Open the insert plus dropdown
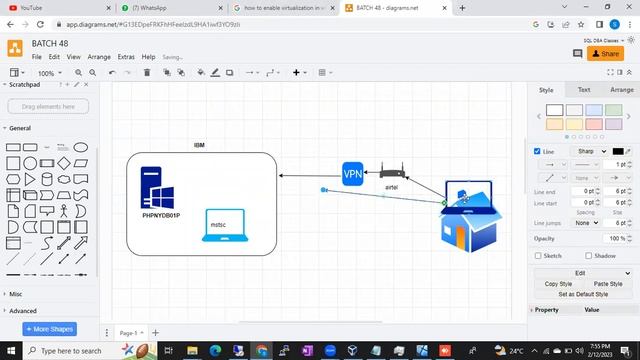This screenshot has width=640, height=360. point(299,73)
